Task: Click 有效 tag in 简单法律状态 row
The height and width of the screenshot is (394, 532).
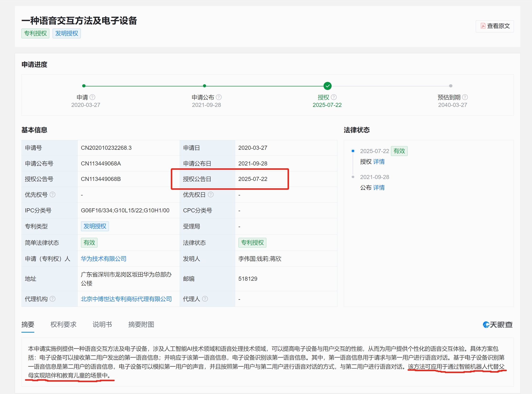Action: pyautogui.click(x=89, y=243)
